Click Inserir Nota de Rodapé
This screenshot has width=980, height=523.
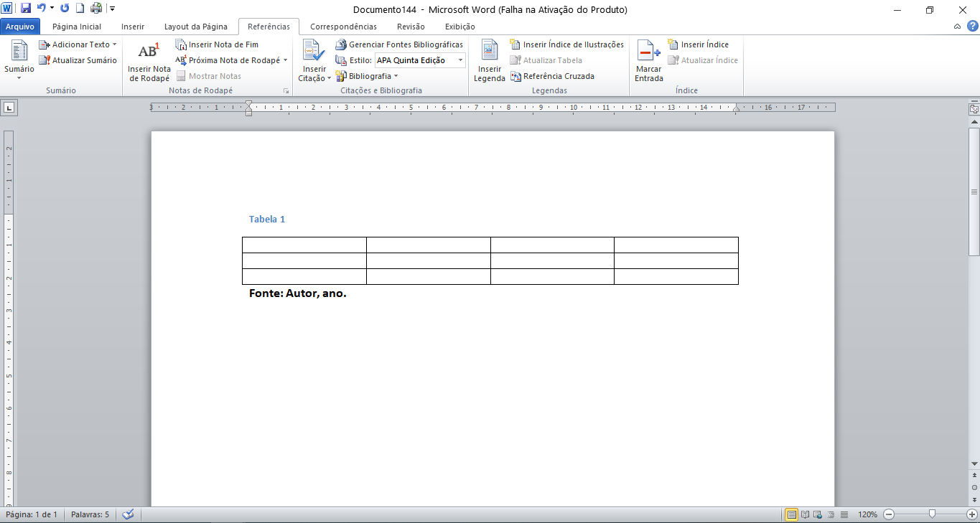(149, 62)
